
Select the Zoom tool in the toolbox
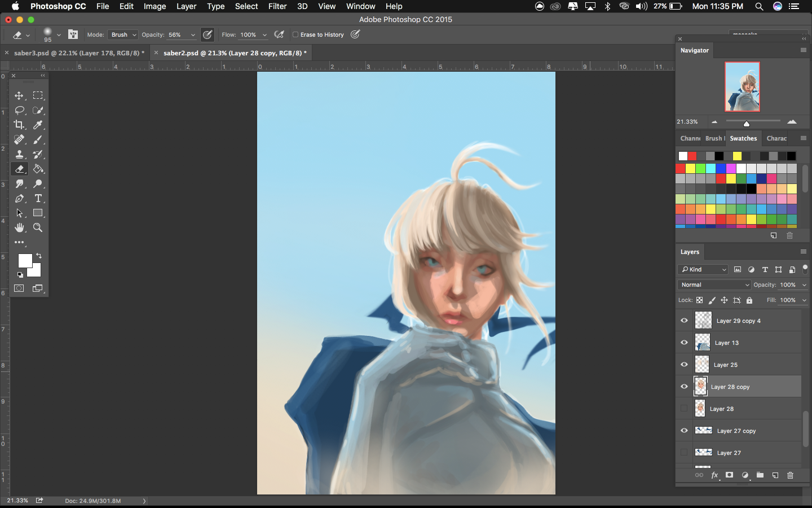(x=38, y=227)
